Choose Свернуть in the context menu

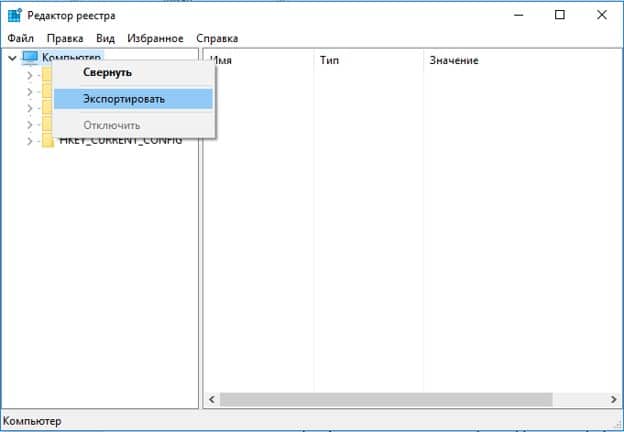click(x=133, y=73)
